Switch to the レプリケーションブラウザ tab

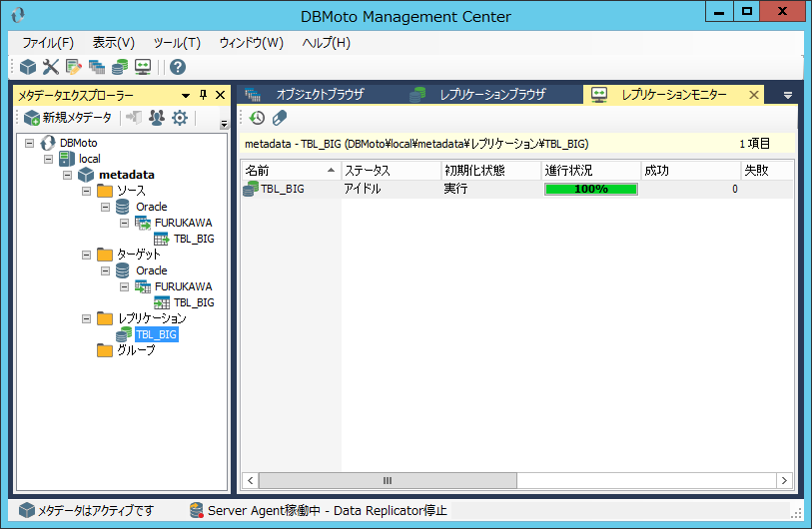[492, 94]
